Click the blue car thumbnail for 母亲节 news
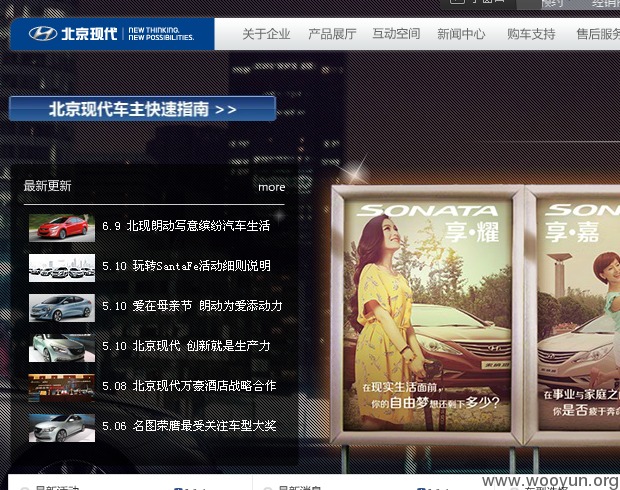This screenshot has width=620, height=490. coord(62,308)
